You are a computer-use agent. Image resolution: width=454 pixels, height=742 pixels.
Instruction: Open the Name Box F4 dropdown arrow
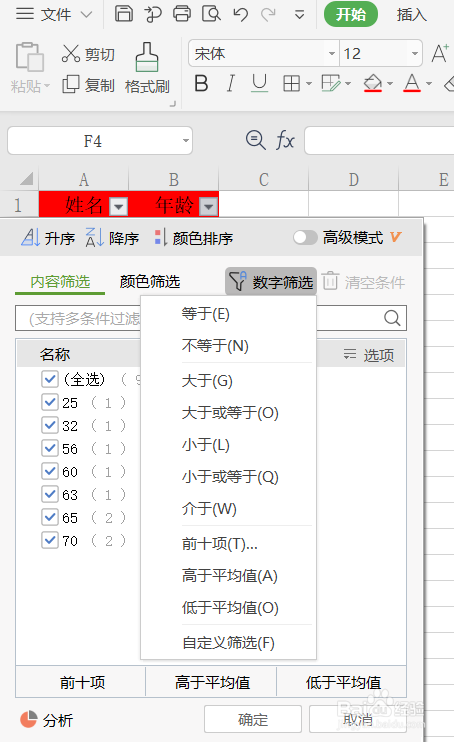point(186,141)
